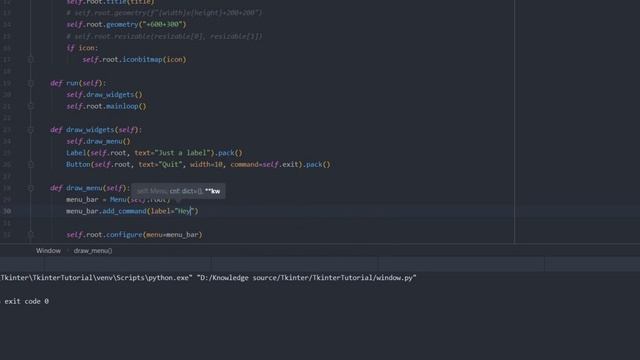Click self.draw_widgets() call in run method
The width and height of the screenshot is (640, 360).
click(104, 95)
